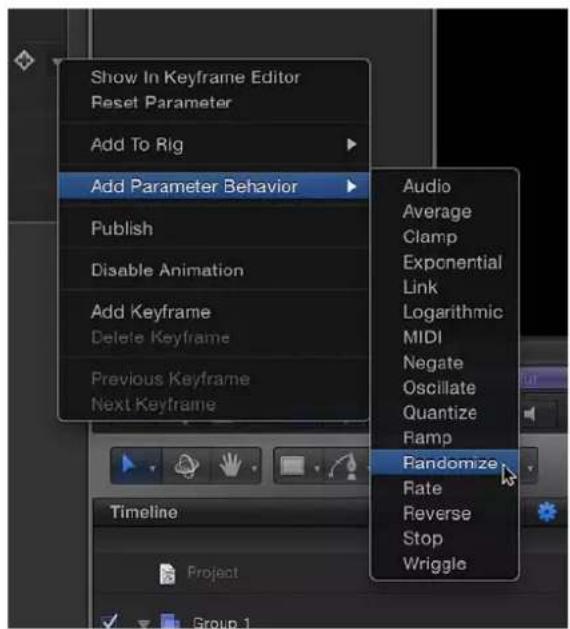The height and width of the screenshot is (629, 570).
Task: Open the hand tool dropdown arrow
Action: click(x=254, y=468)
